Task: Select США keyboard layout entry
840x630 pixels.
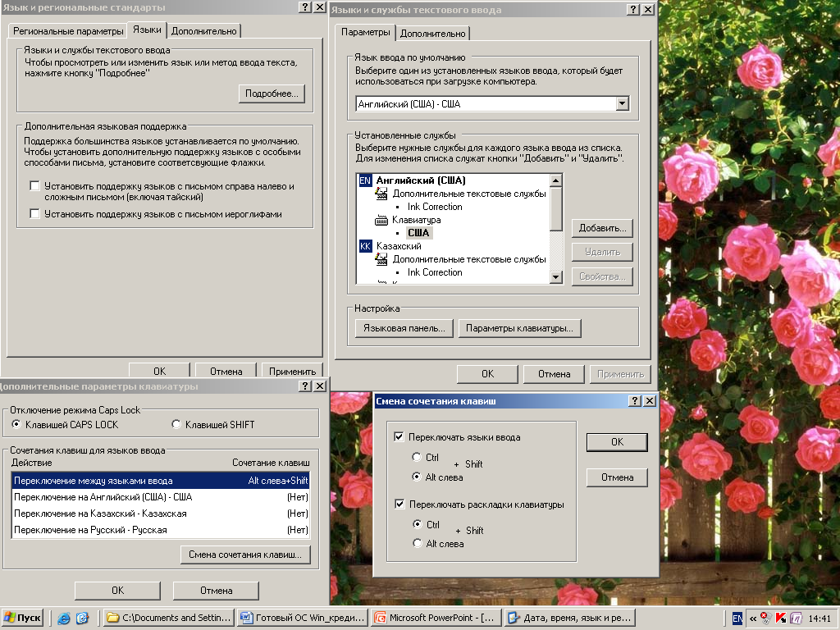Action: tap(418, 232)
